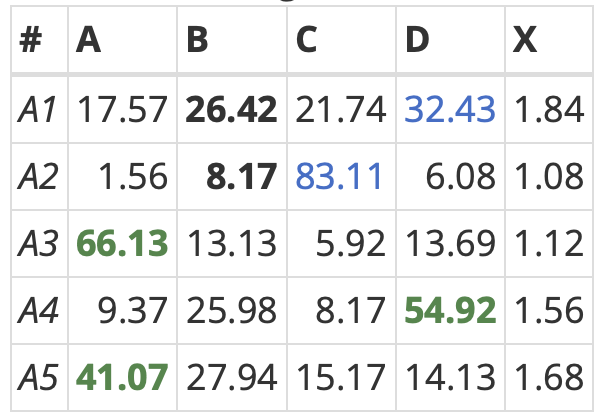Select row label A3
Viewport: 602px width, 418px height.
pyautogui.click(x=38, y=244)
